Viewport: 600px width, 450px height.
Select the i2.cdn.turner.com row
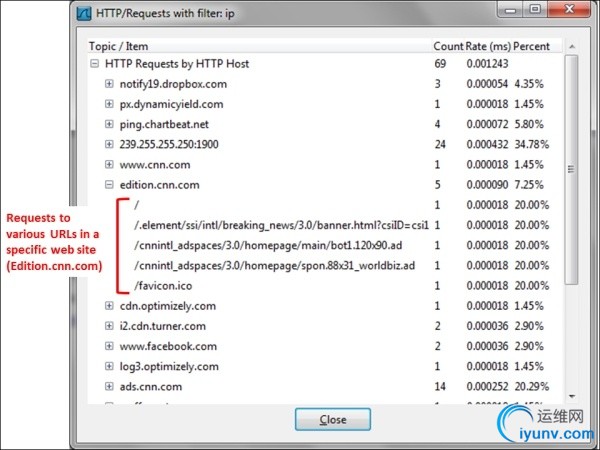point(325,326)
